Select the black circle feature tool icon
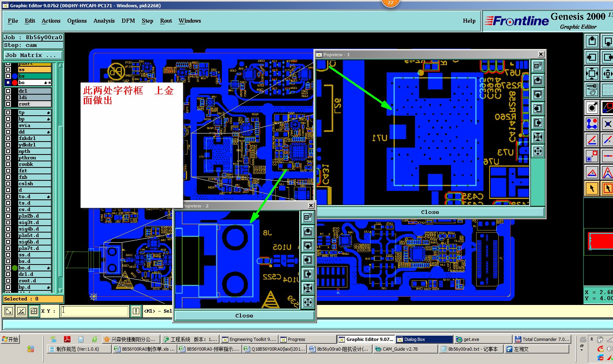 point(592,108)
